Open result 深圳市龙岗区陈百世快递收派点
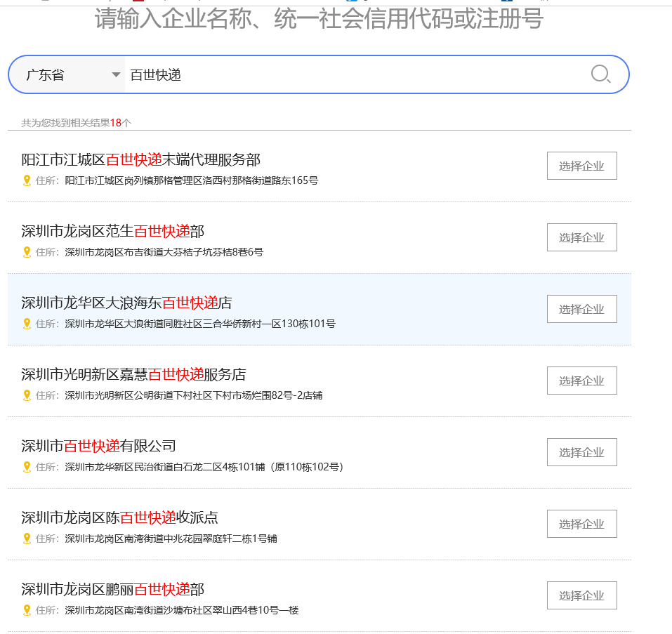672x634 pixels. 119,517
